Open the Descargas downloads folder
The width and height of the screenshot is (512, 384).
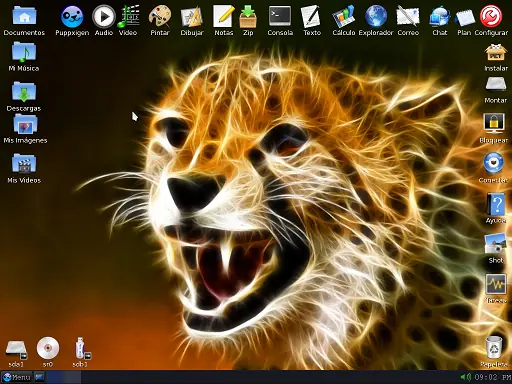pyautogui.click(x=24, y=91)
